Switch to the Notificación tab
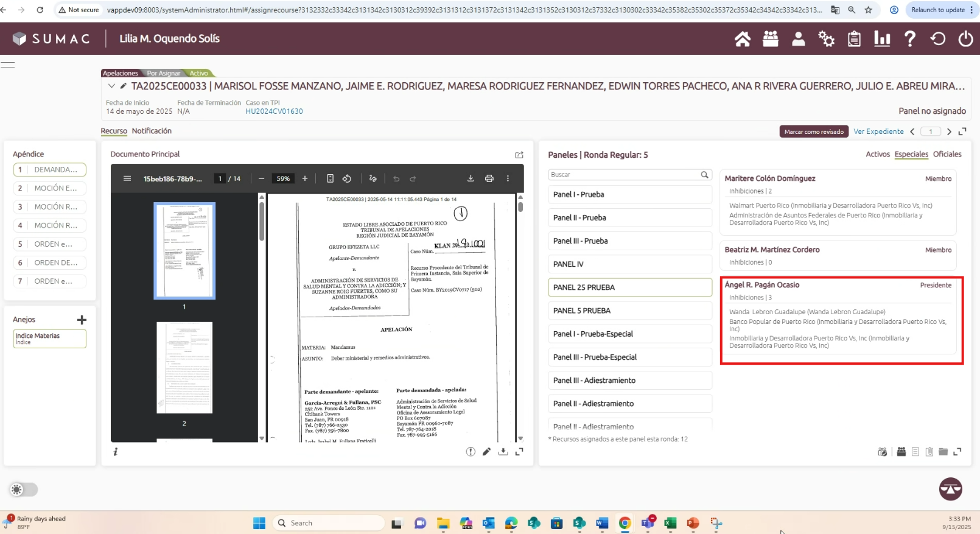Screen dimensions: 980x534 152,131
